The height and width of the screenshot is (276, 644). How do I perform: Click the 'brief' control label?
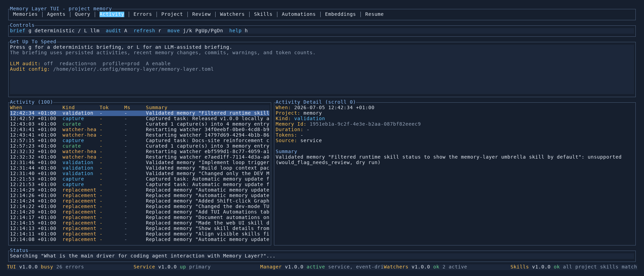pyautogui.click(x=18, y=31)
